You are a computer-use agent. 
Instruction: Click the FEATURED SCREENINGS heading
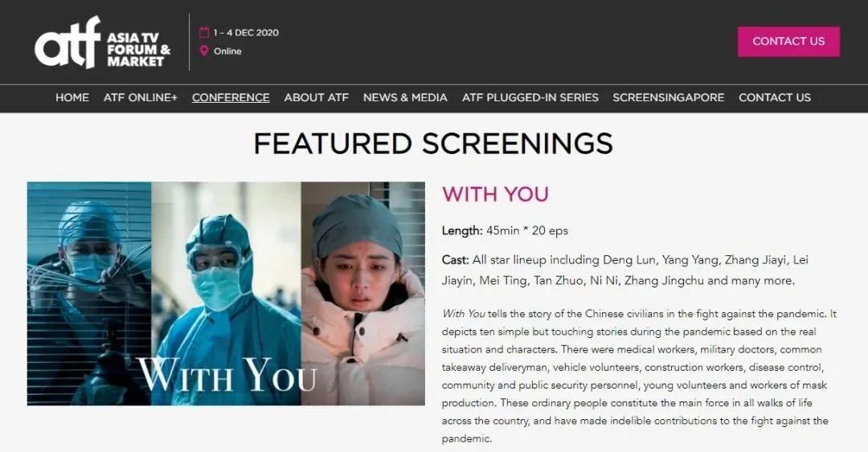coord(433,144)
